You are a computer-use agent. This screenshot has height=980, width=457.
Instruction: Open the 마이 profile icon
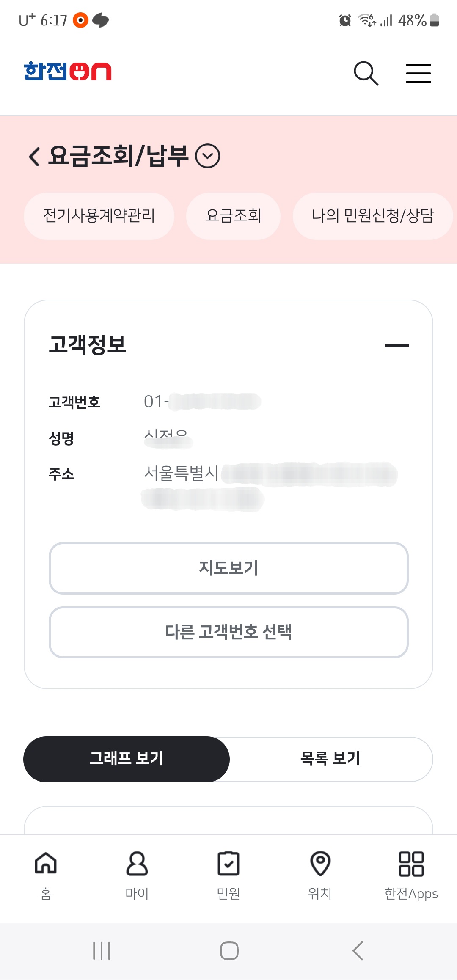click(x=137, y=863)
